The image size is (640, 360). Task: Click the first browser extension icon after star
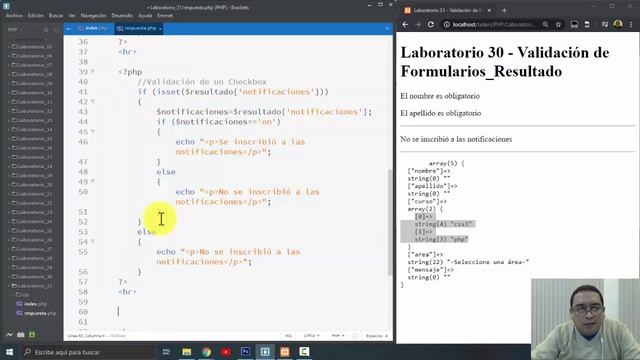click(574, 24)
